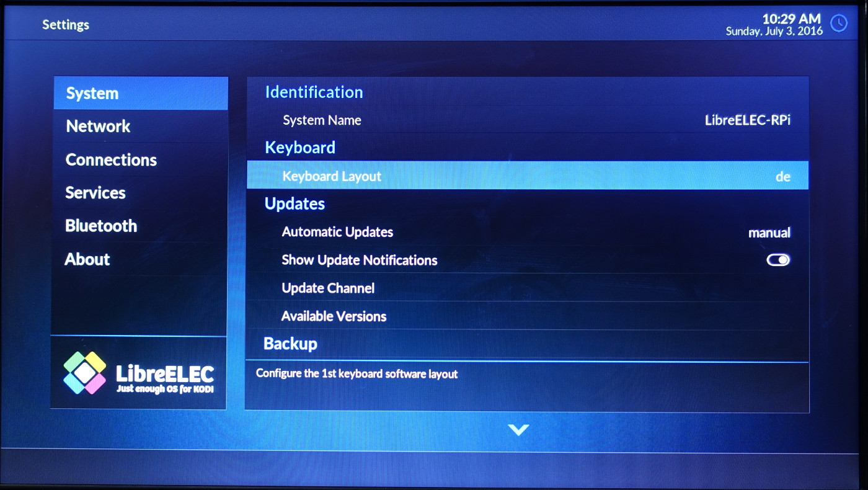Click the 10:29 AM time display
Image resolution: width=868 pixels, height=490 pixels.
tap(791, 19)
